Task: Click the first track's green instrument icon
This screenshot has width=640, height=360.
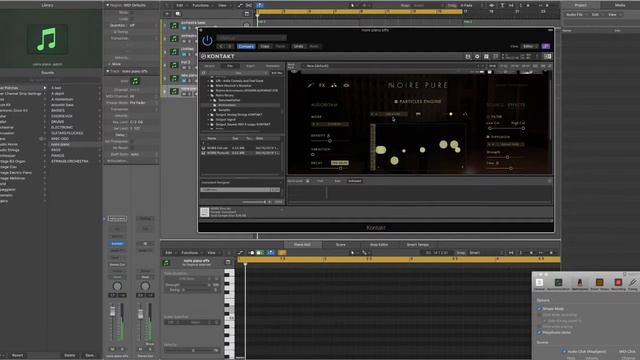Action: click(174, 25)
